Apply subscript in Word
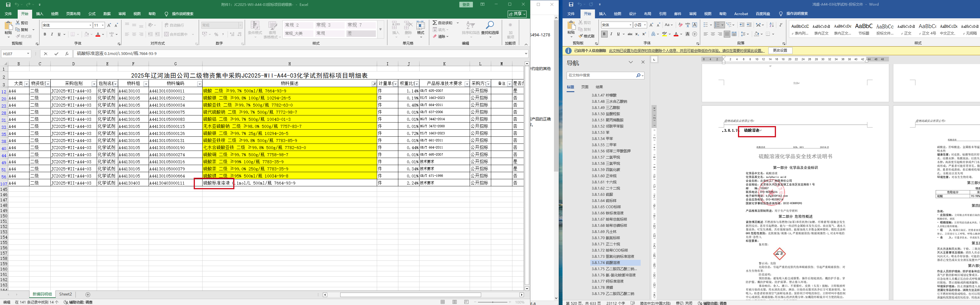980x305 pixels. point(637,34)
